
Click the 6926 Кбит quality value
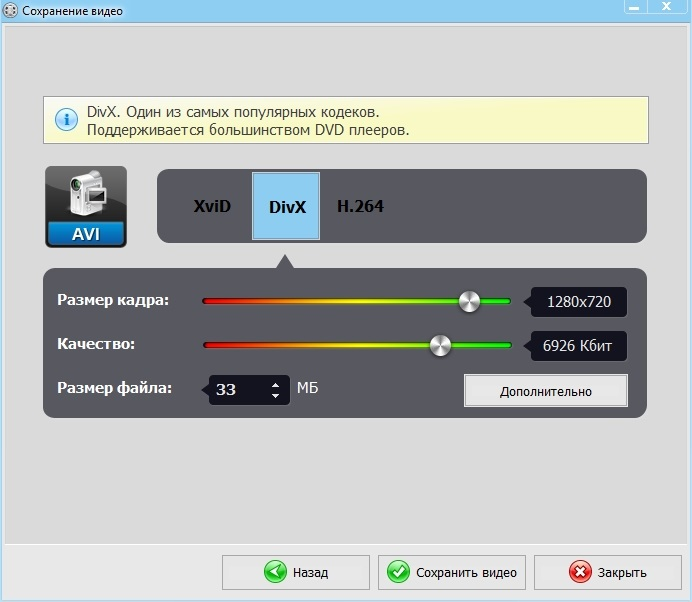(x=577, y=346)
